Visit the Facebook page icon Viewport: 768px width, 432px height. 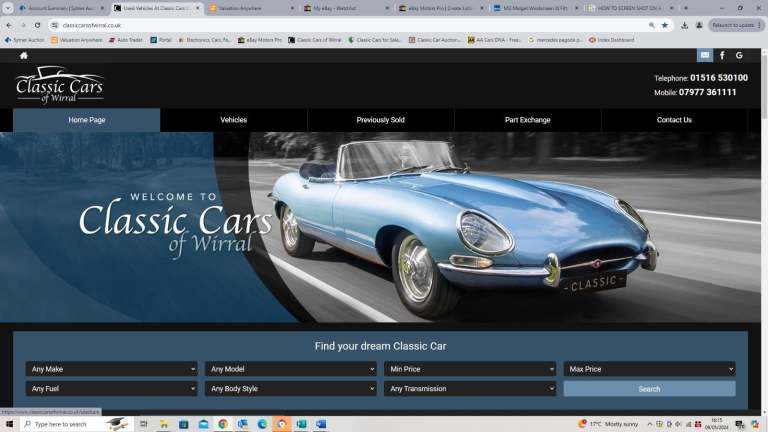[722, 55]
